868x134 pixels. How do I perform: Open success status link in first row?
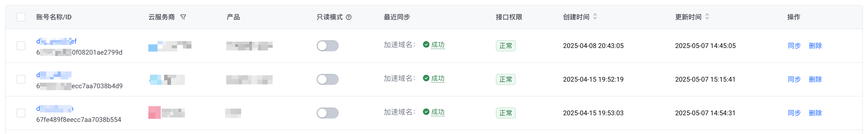tap(438, 45)
